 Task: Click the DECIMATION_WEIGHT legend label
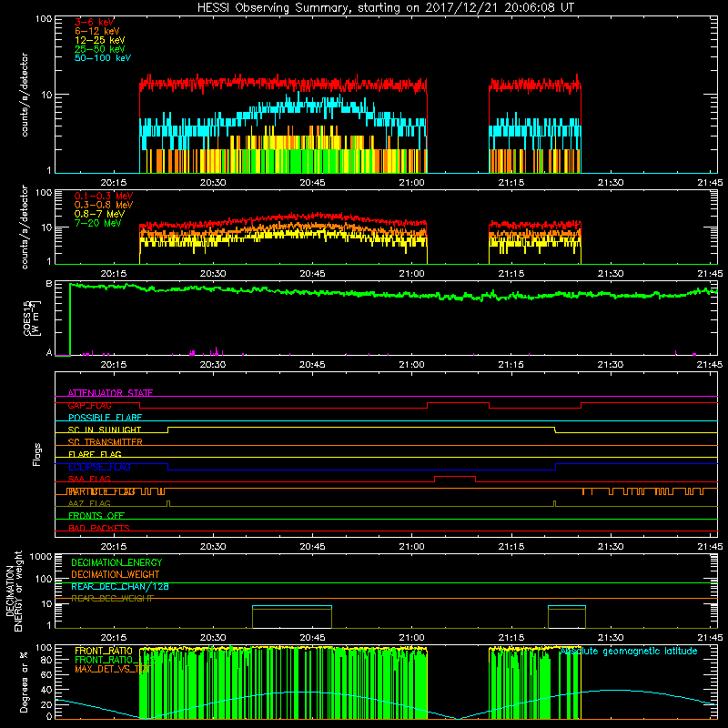click(x=116, y=574)
